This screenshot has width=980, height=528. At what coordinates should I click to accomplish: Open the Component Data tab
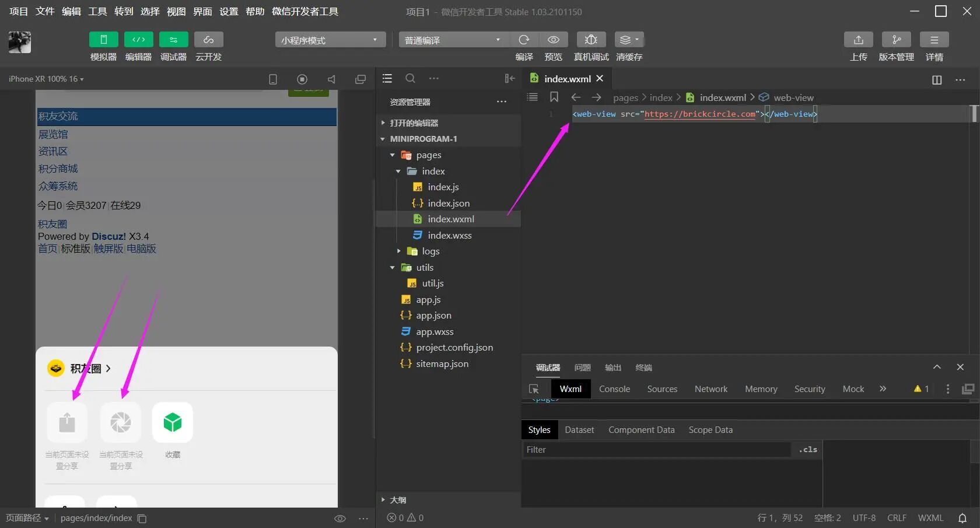click(x=641, y=430)
